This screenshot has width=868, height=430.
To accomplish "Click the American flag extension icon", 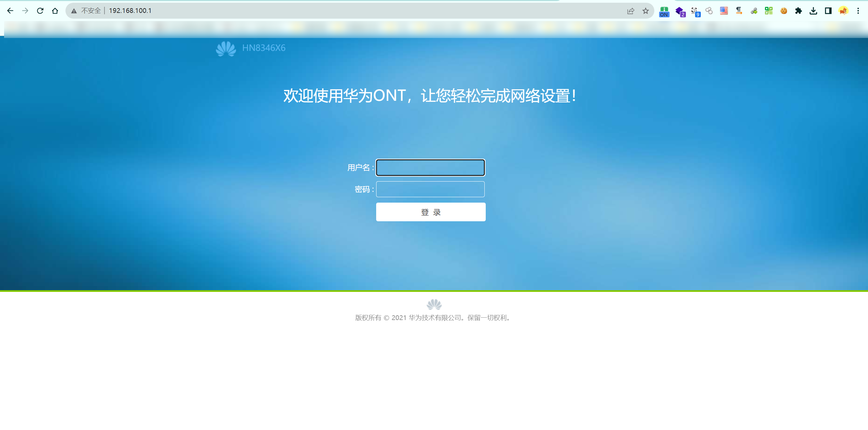I will [724, 11].
